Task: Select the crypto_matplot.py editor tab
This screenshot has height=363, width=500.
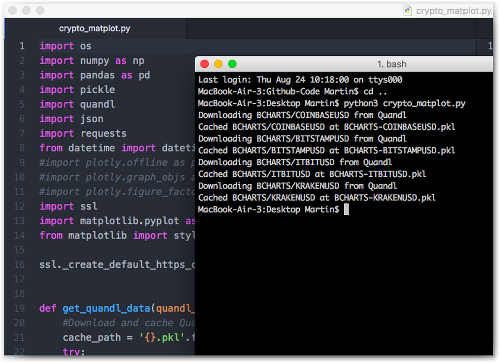Action: tap(95, 29)
